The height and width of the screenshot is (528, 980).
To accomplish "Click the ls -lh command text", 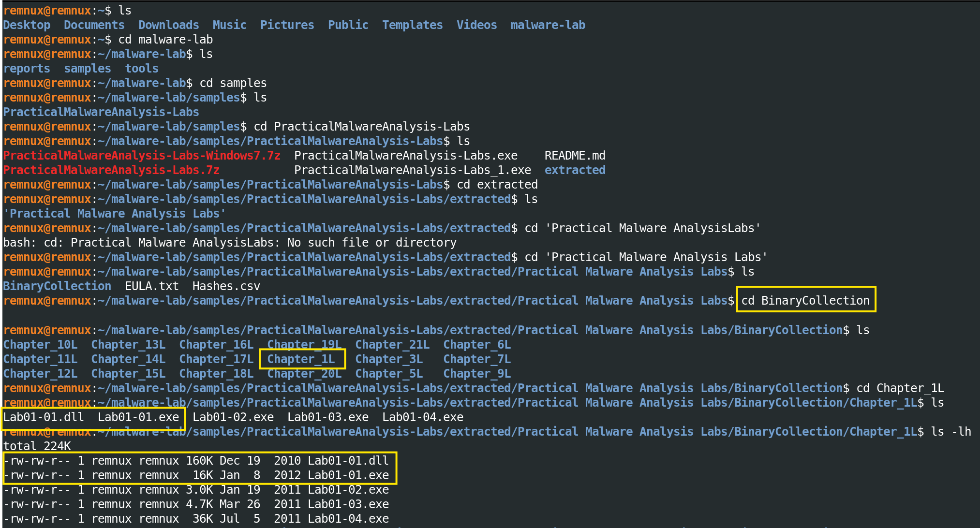I will click(951, 432).
